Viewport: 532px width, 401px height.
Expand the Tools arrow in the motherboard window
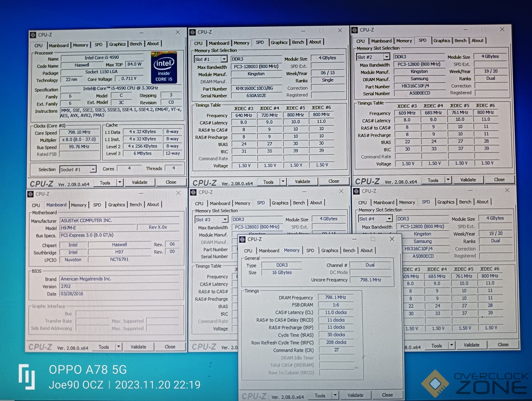point(118,347)
